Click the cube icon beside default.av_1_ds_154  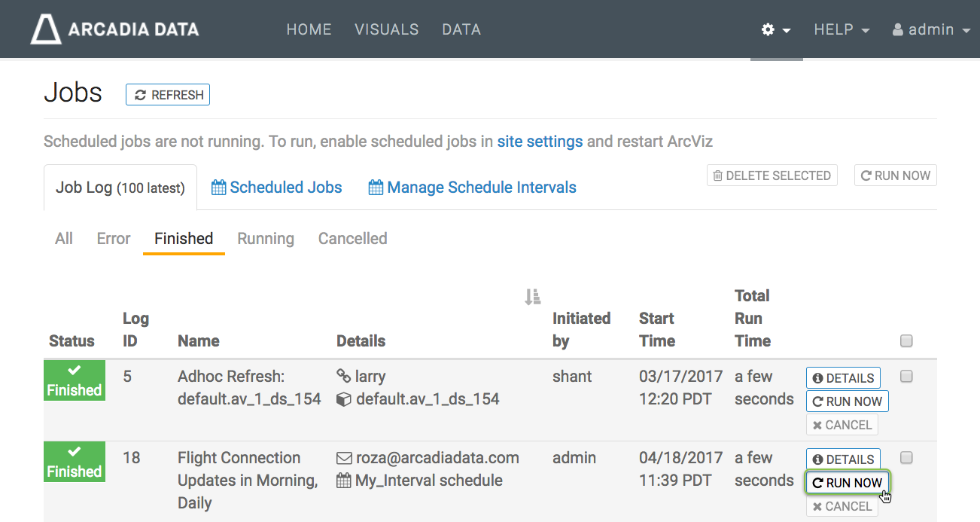[x=343, y=399]
